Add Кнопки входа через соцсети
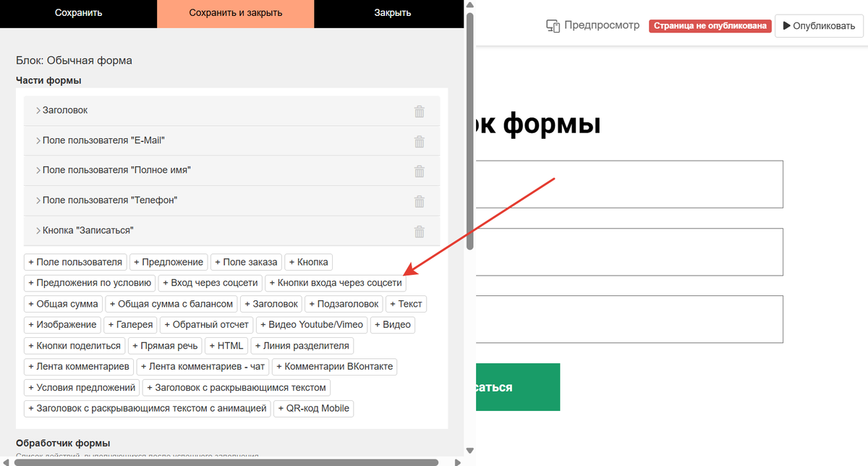Image resolution: width=868 pixels, height=466 pixels. tap(336, 283)
